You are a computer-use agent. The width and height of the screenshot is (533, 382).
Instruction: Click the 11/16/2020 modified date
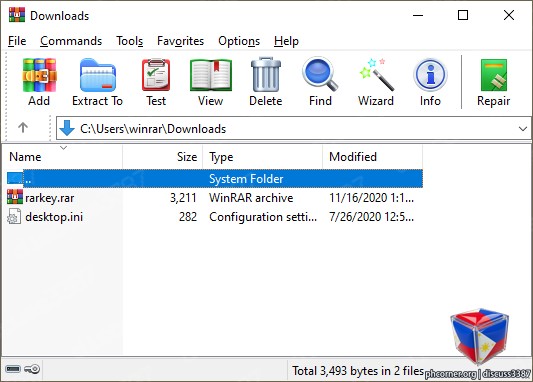point(372,198)
